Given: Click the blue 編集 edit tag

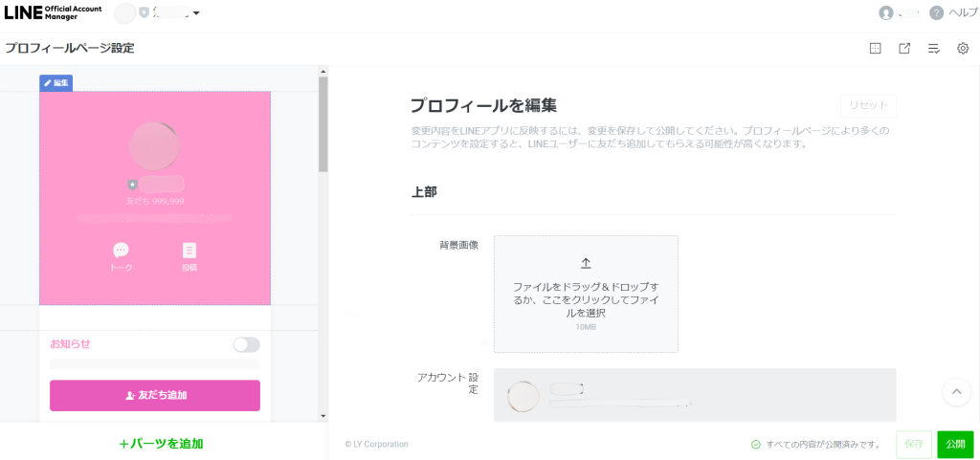Looking at the screenshot, I should (x=56, y=83).
